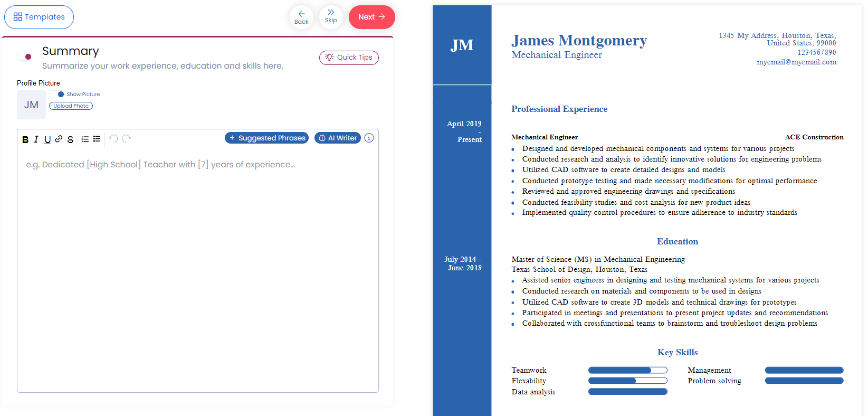The width and height of the screenshot is (868, 416).
Task: Click the Data analysis skill bar
Action: pos(628,392)
